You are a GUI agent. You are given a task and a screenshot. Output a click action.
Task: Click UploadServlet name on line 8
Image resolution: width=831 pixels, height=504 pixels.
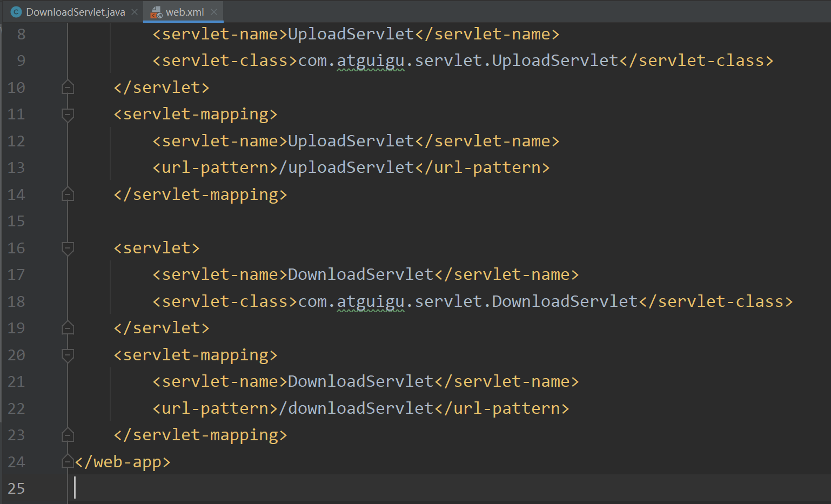click(x=351, y=34)
